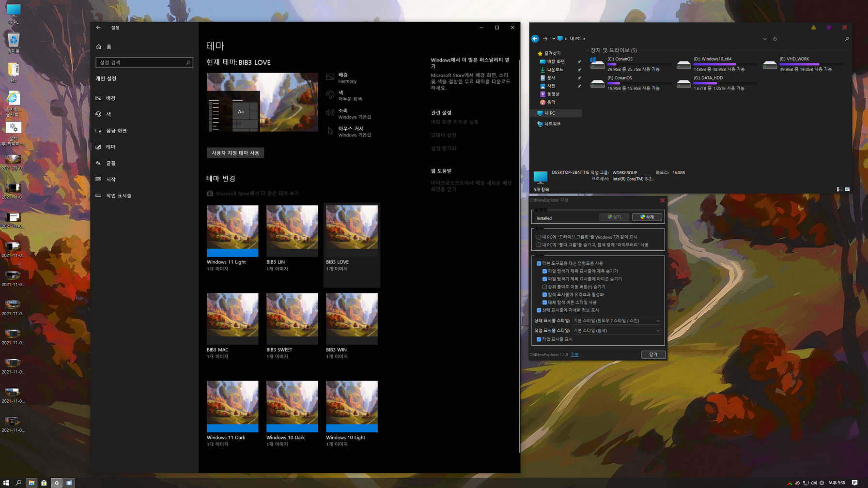Refresh the File Explorer view
Image resolution: width=868 pixels, height=488 pixels.
tap(775, 39)
